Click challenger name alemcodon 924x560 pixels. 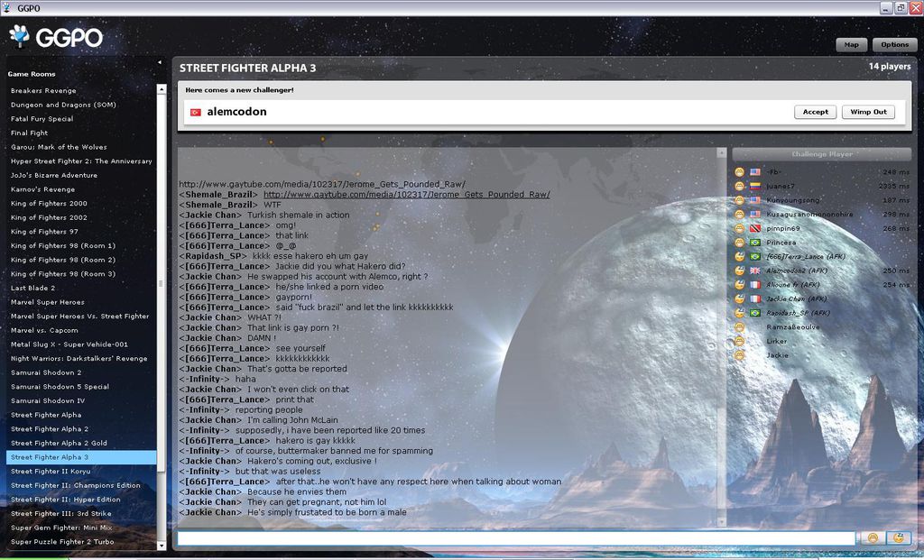236,112
